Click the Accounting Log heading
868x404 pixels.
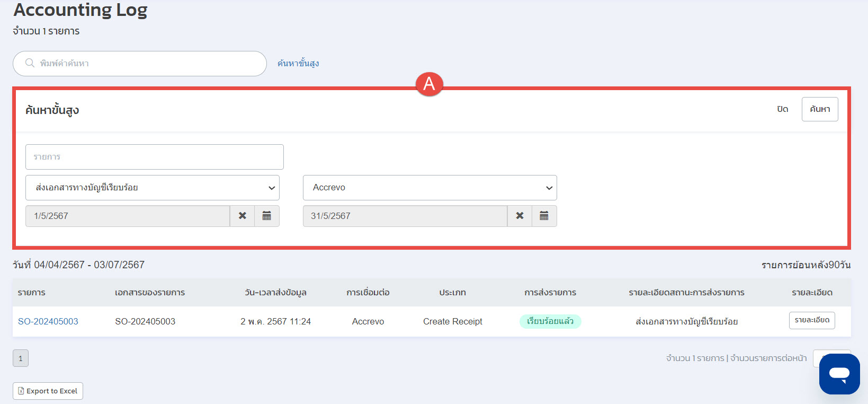click(80, 10)
